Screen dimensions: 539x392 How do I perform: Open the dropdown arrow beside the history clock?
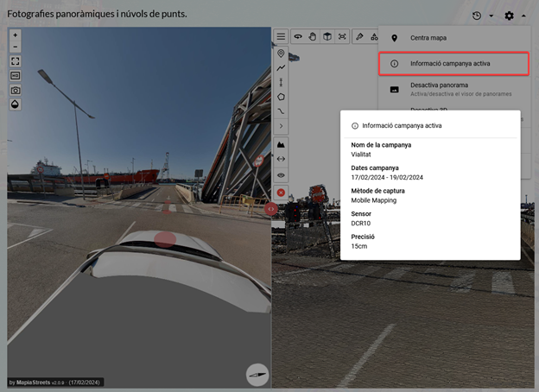[491, 16]
